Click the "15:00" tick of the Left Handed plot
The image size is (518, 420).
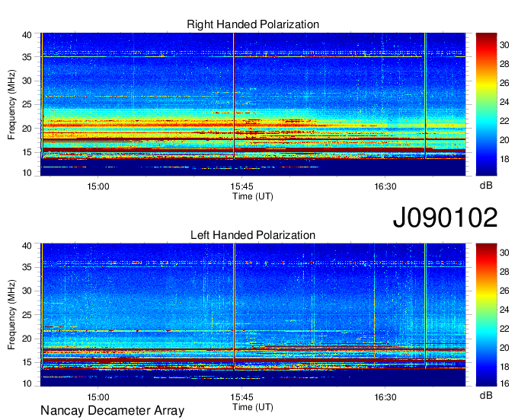pos(98,397)
